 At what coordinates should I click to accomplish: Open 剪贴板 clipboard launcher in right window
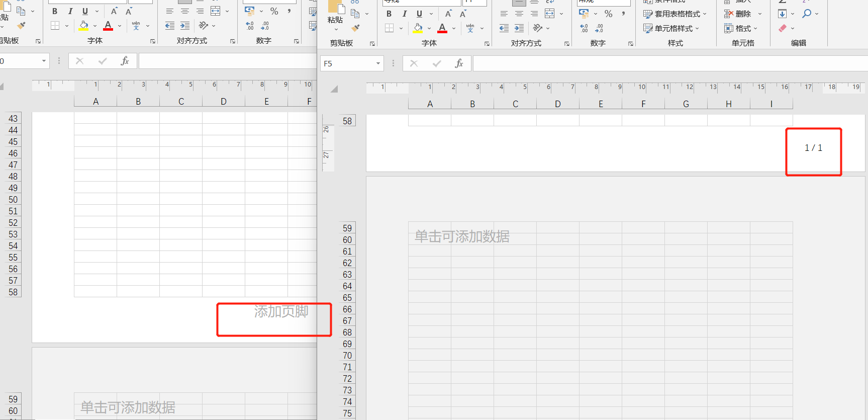(372, 44)
